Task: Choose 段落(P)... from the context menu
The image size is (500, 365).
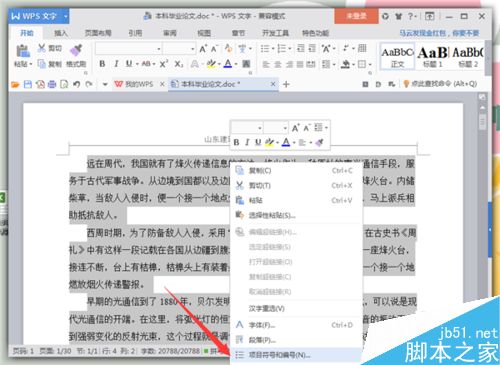Action: click(x=296, y=340)
